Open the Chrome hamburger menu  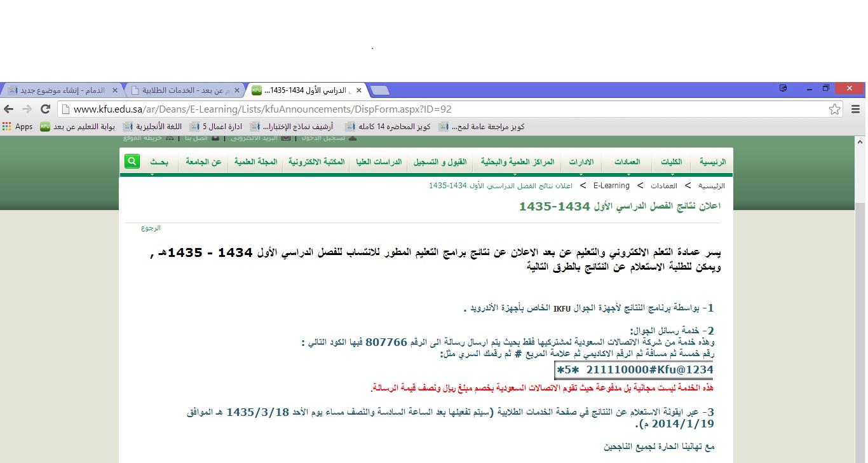pyautogui.click(x=855, y=109)
